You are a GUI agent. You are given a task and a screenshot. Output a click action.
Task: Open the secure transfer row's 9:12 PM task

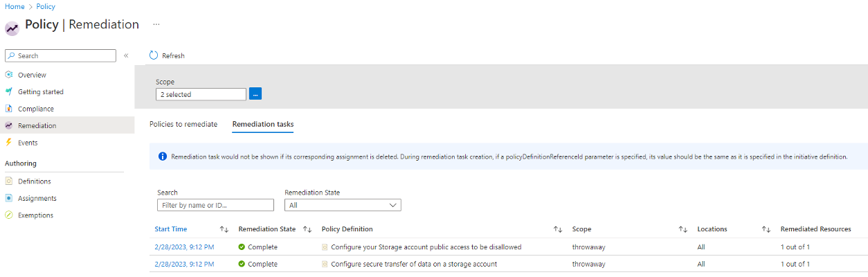tap(184, 264)
